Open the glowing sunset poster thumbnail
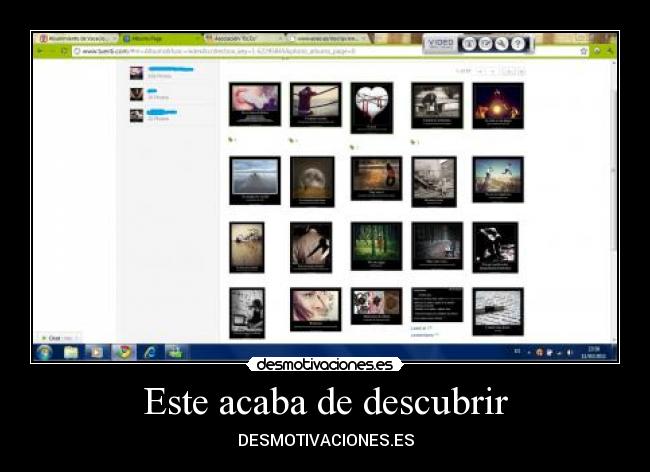Viewport: 650px width, 472px height. click(x=498, y=106)
